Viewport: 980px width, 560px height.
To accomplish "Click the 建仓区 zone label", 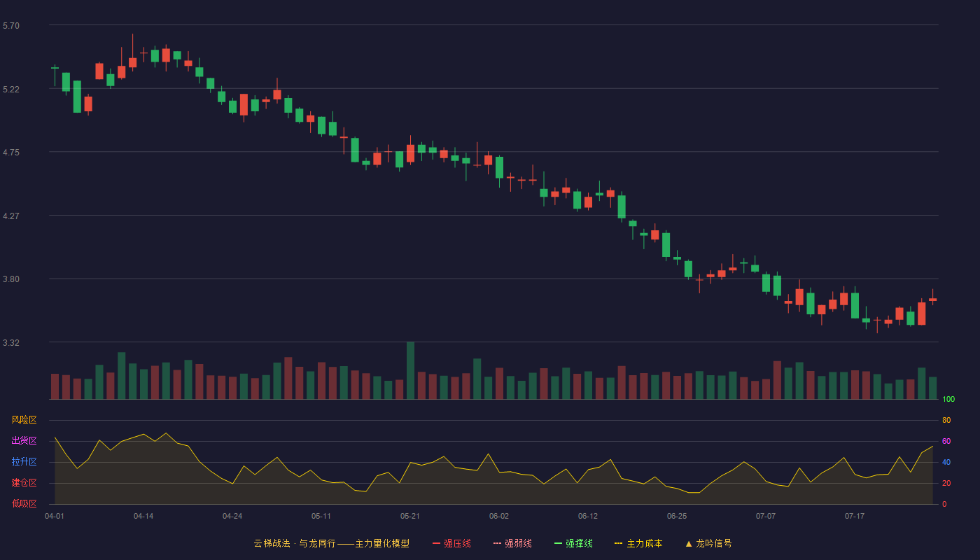I will click(24, 483).
